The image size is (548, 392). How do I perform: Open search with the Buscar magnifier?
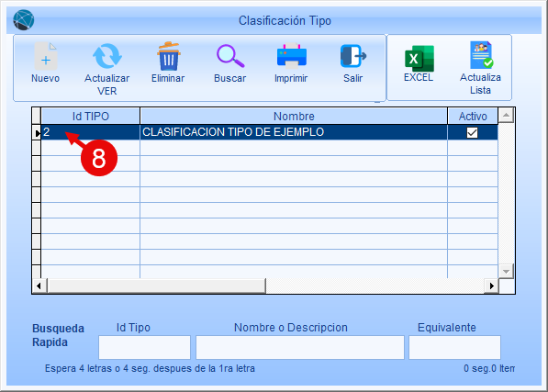click(x=230, y=56)
